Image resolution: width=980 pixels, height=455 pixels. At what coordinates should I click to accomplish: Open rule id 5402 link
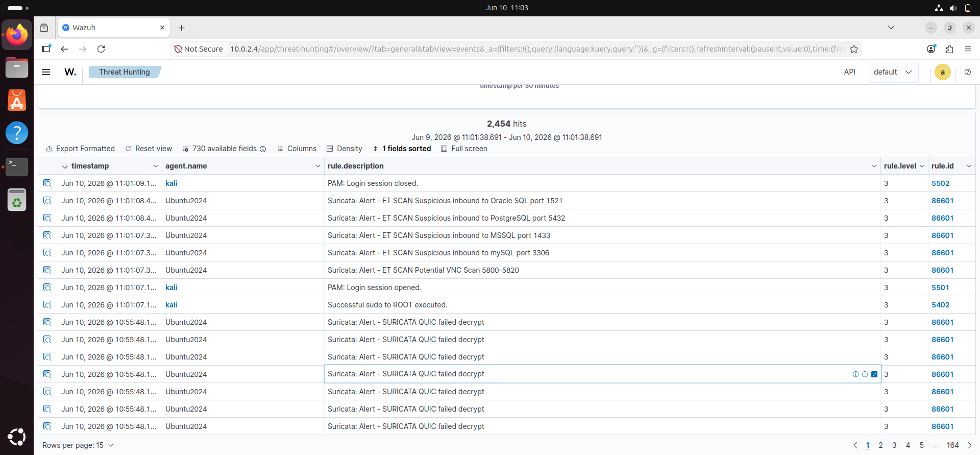coord(940,305)
